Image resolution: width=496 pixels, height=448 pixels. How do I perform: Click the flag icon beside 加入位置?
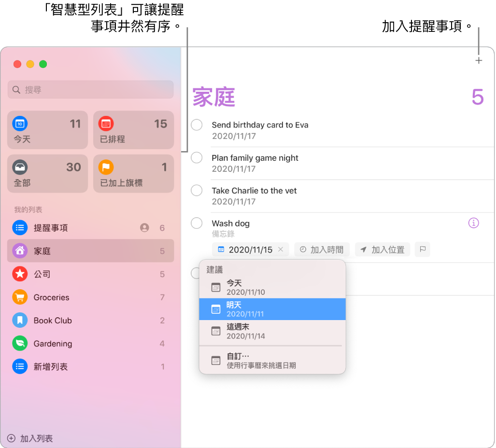pyautogui.click(x=422, y=250)
